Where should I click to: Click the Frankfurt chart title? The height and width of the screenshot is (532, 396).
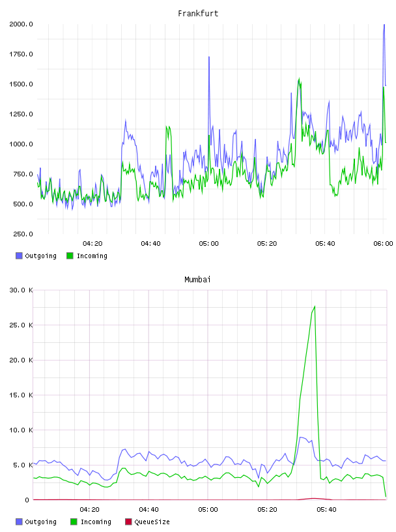click(198, 14)
